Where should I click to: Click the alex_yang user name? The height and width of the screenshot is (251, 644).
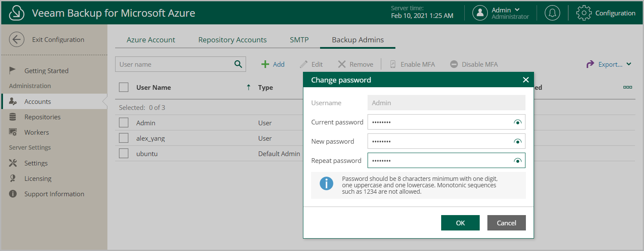[151, 138]
